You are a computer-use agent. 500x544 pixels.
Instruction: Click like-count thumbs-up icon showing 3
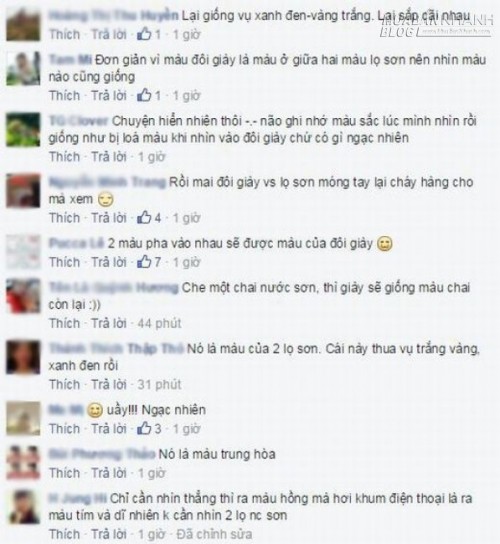click(144, 428)
